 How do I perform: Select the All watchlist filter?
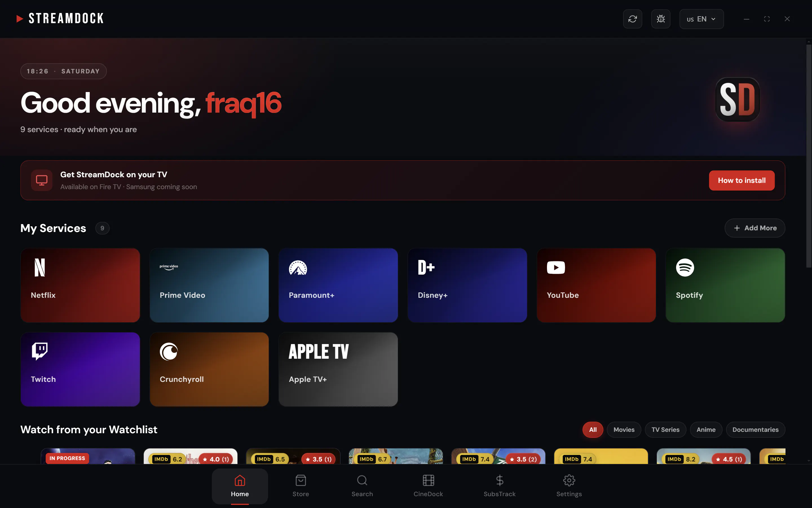(593, 430)
